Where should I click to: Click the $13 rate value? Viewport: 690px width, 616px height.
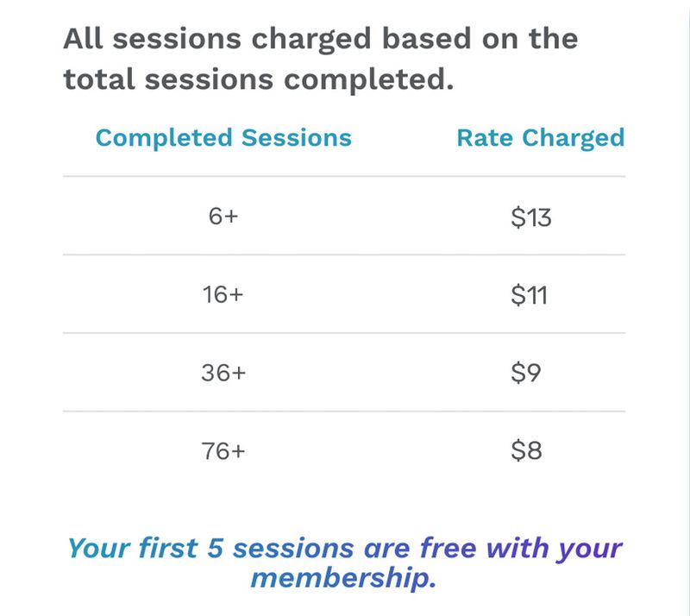(x=530, y=217)
